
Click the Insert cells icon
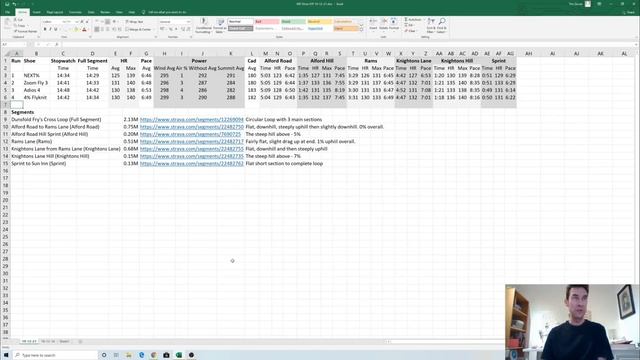(373, 24)
